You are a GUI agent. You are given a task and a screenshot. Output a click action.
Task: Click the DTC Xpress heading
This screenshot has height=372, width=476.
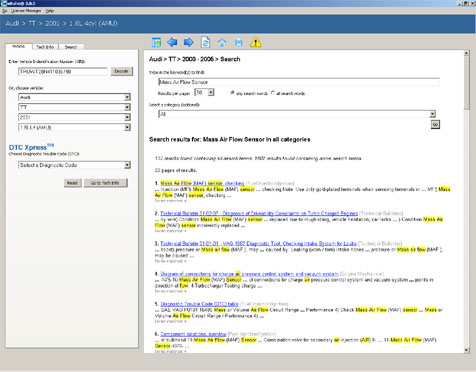31,147
